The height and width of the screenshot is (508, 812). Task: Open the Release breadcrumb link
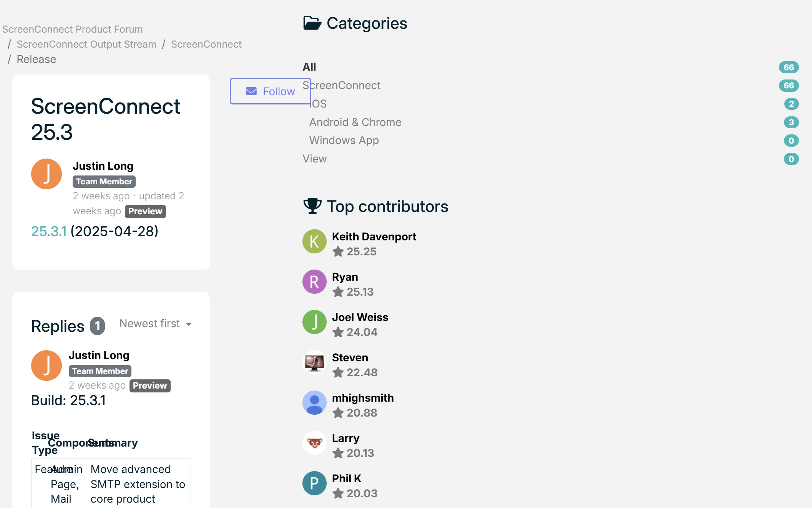pos(37,59)
